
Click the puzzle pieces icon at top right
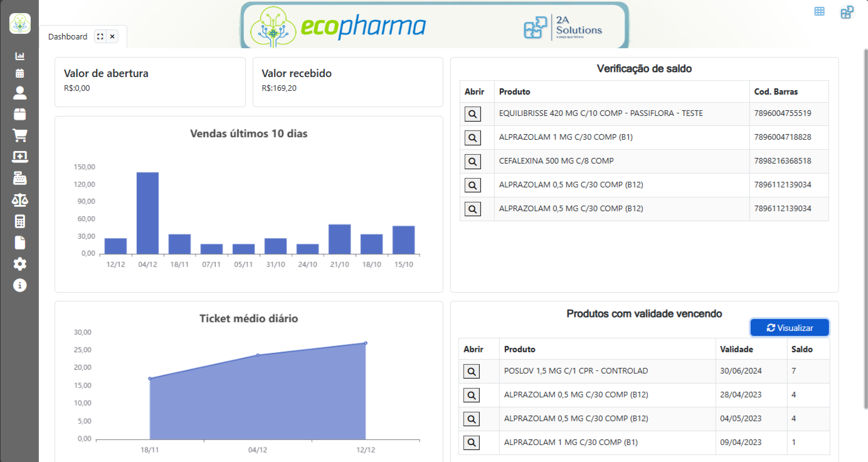click(847, 12)
